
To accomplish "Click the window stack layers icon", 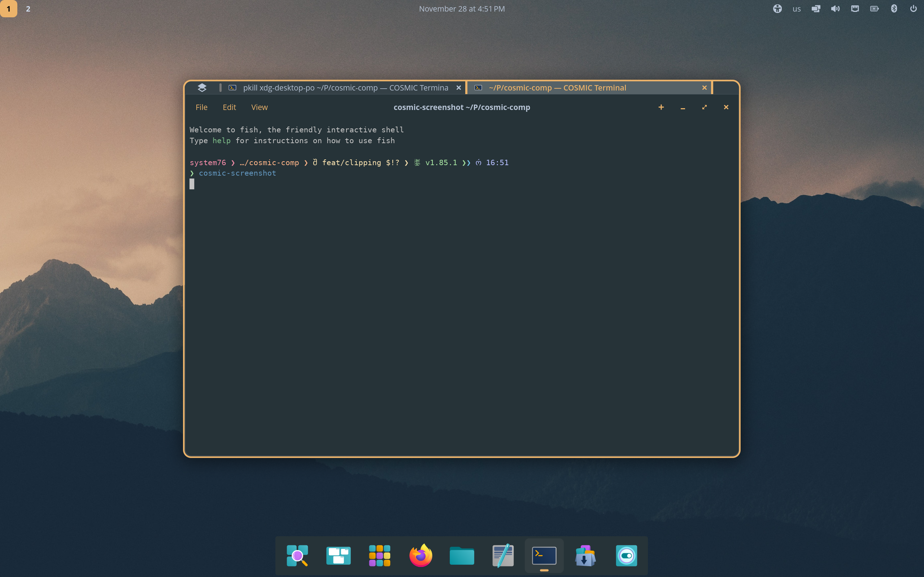I will point(202,88).
